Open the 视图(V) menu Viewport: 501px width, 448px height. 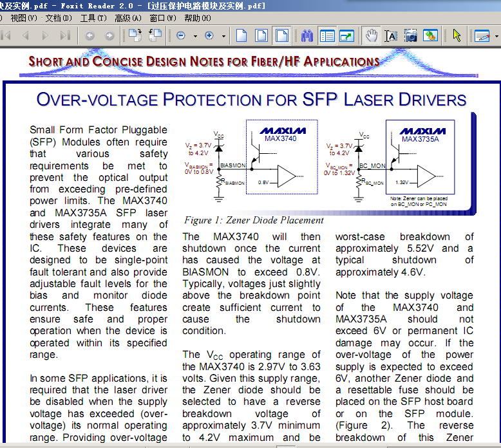pos(24,18)
